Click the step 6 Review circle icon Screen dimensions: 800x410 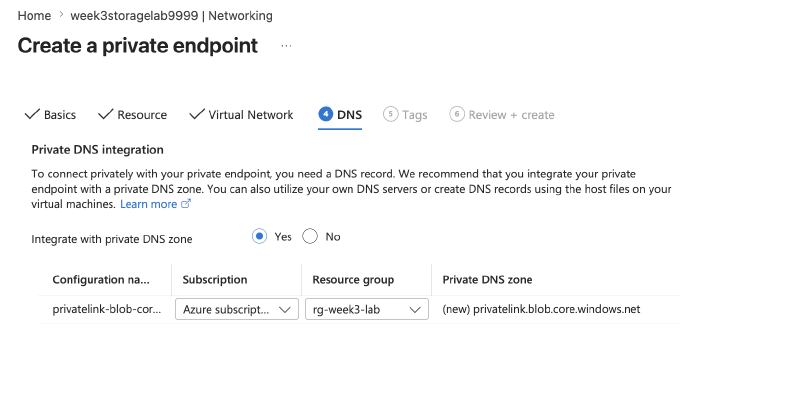[x=457, y=114]
